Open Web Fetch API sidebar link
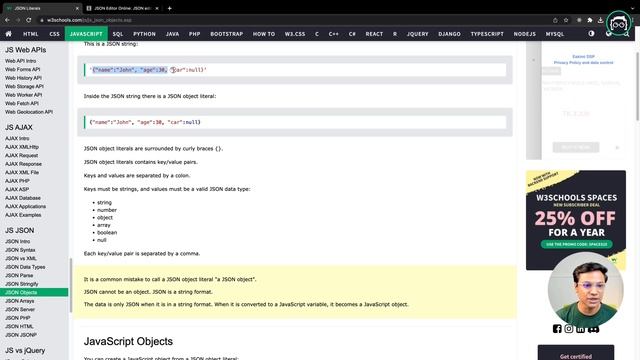The width and height of the screenshot is (640, 360). (22, 103)
